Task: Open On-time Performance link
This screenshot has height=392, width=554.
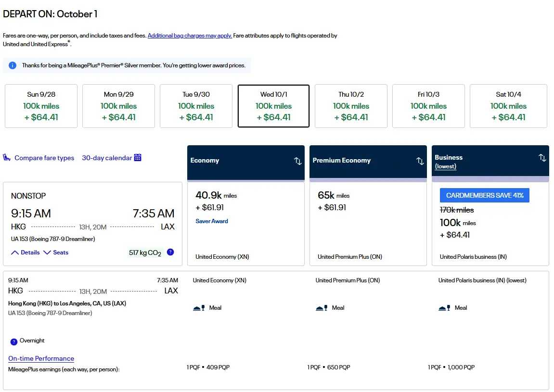Action: pyautogui.click(x=41, y=358)
